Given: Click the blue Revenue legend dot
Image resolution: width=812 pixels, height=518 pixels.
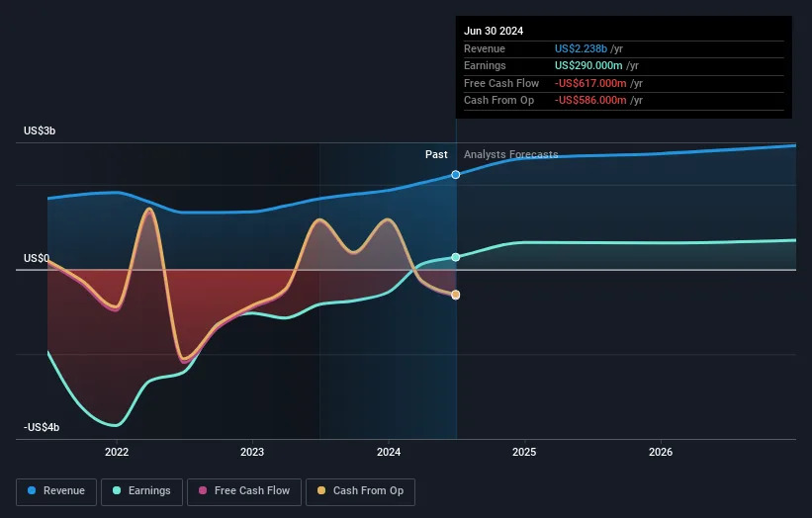Looking at the screenshot, I should pos(32,490).
